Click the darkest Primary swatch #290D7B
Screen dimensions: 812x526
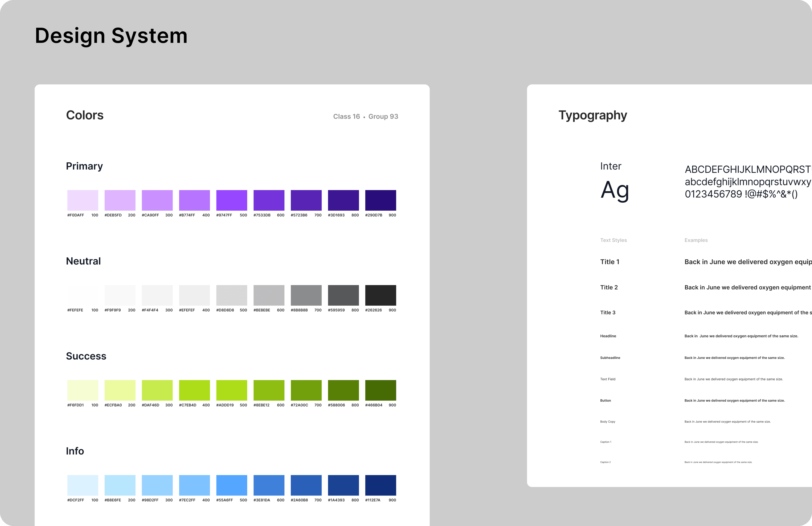coord(380,200)
